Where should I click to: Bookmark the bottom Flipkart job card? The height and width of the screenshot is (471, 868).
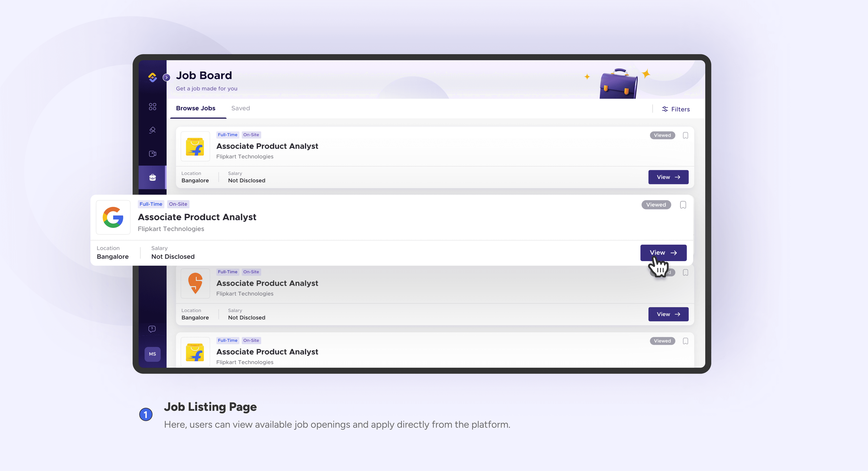coord(685,341)
